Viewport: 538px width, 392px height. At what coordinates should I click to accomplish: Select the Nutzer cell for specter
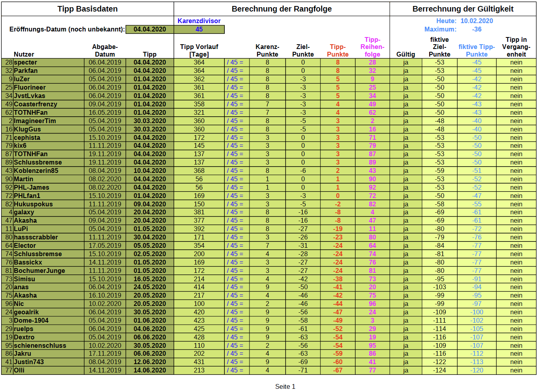pyautogui.click(x=49, y=63)
